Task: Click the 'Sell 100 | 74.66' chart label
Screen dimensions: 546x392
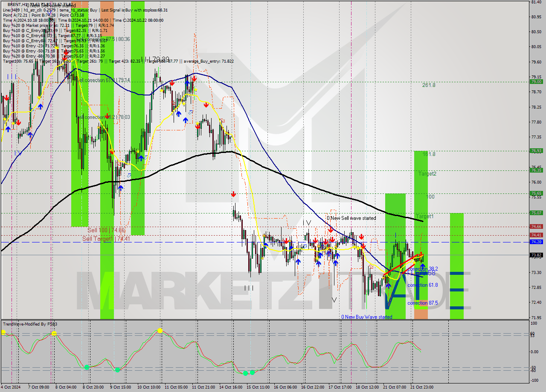Action: (x=106, y=230)
